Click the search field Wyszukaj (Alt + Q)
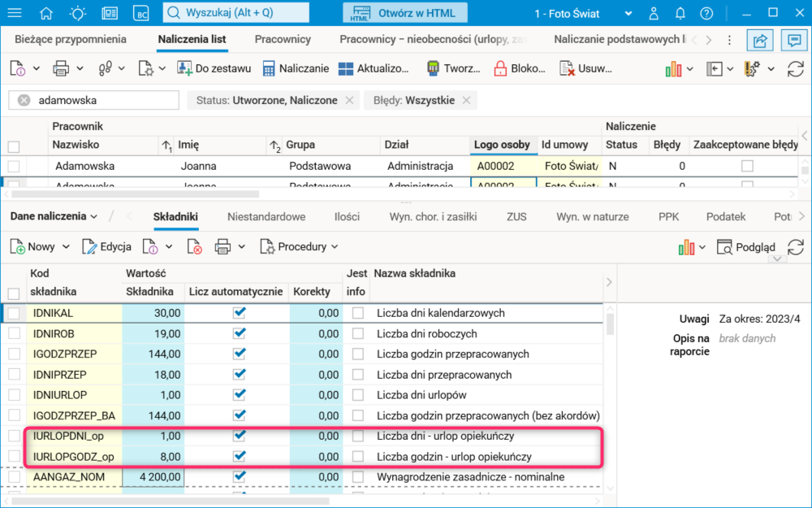This screenshot has height=508, width=812. point(235,13)
